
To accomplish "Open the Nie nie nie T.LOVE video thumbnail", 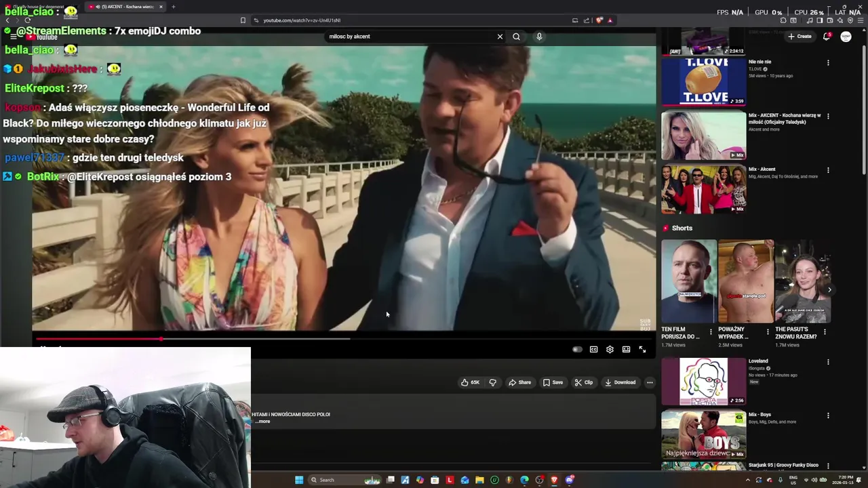I will tap(703, 82).
